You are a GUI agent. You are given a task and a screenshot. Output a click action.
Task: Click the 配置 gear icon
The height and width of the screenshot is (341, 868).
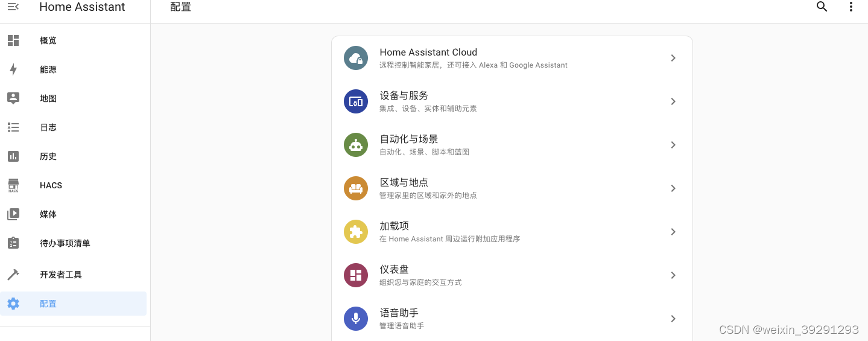coord(13,304)
